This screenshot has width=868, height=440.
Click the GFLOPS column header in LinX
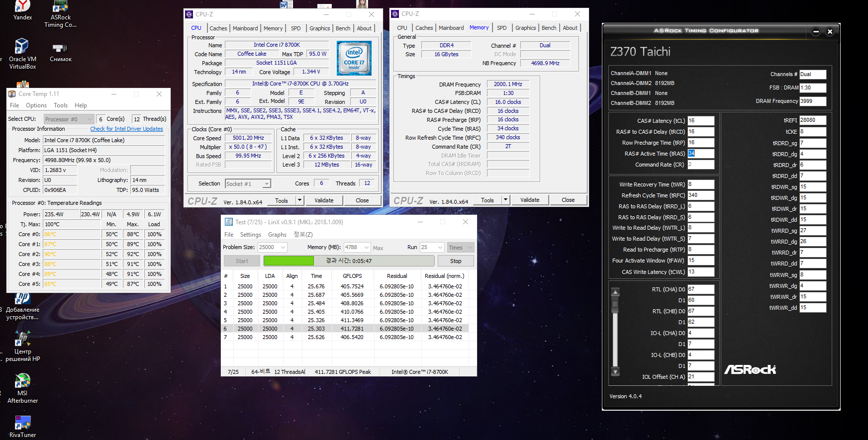coord(352,276)
